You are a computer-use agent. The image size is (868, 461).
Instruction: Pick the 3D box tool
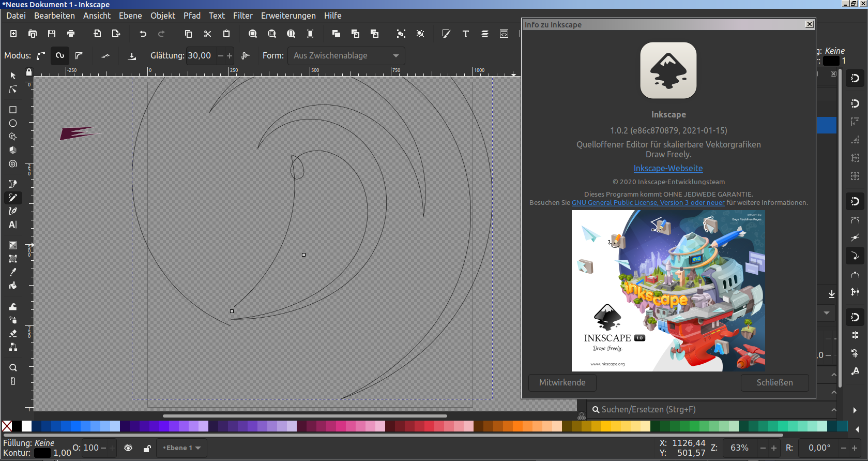point(13,150)
